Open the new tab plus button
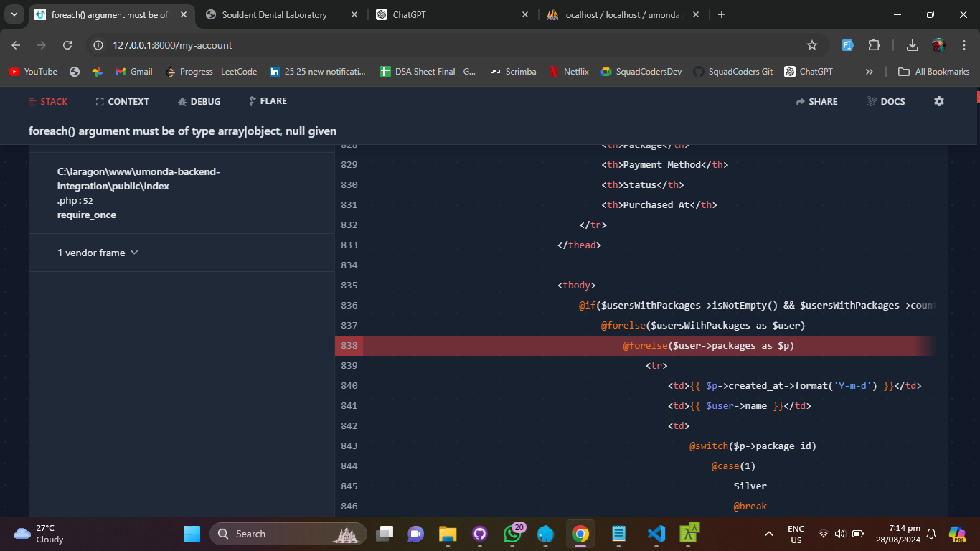Viewport: 980px width, 551px height. pyautogui.click(x=722, y=14)
